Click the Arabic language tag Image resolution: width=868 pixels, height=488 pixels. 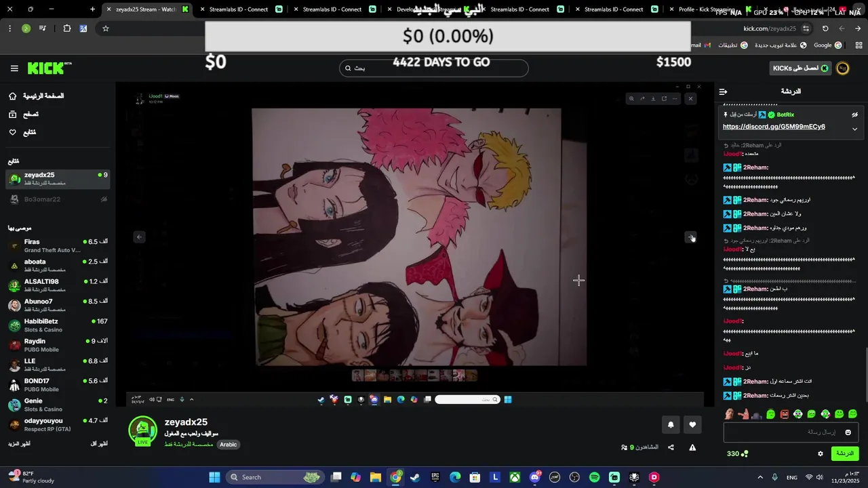coord(229,445)
